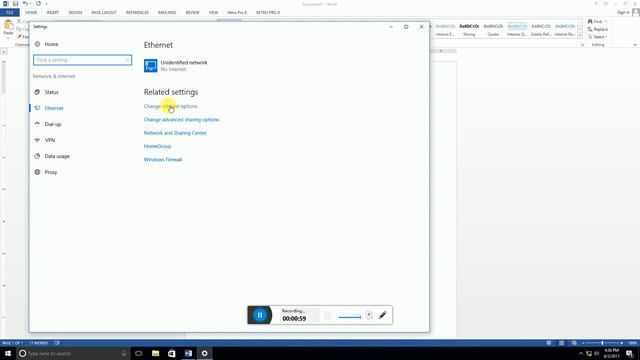Open File Explorer from taskbar
This screenshot has width=640, height=360.
tap(156, 353)
